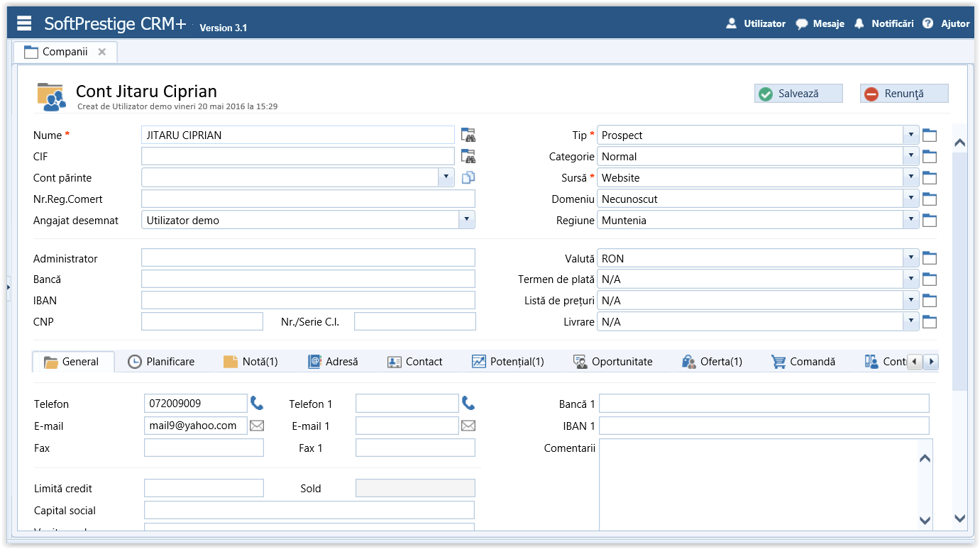Click the Salvează button
Screen dimensions: 980x549
[798, 94]
